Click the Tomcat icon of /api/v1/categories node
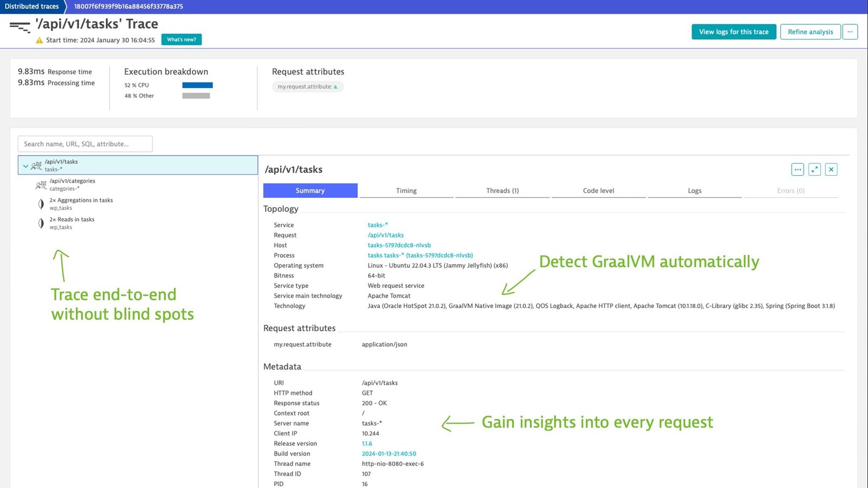 click(41, 185)
